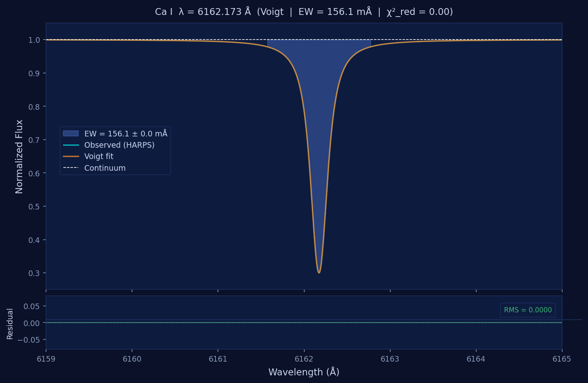The height and width of the screenshot is (383, 588).
Task: Click the 6165 wavelength tick label
Action: 562,359
